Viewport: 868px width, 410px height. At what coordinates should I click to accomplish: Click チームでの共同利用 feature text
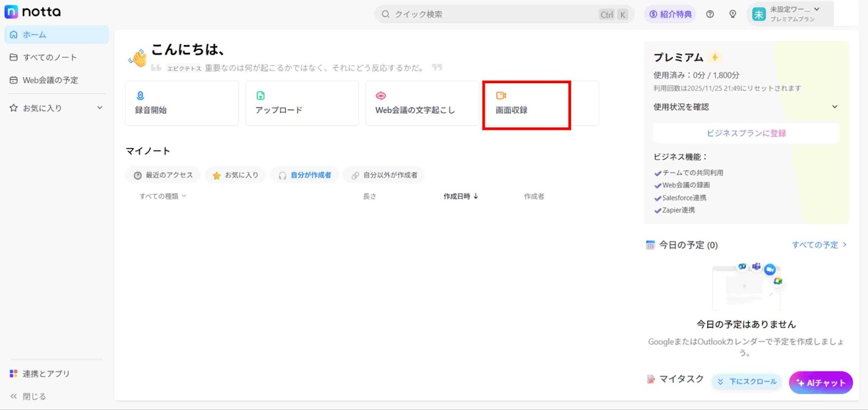pos(693,173)
